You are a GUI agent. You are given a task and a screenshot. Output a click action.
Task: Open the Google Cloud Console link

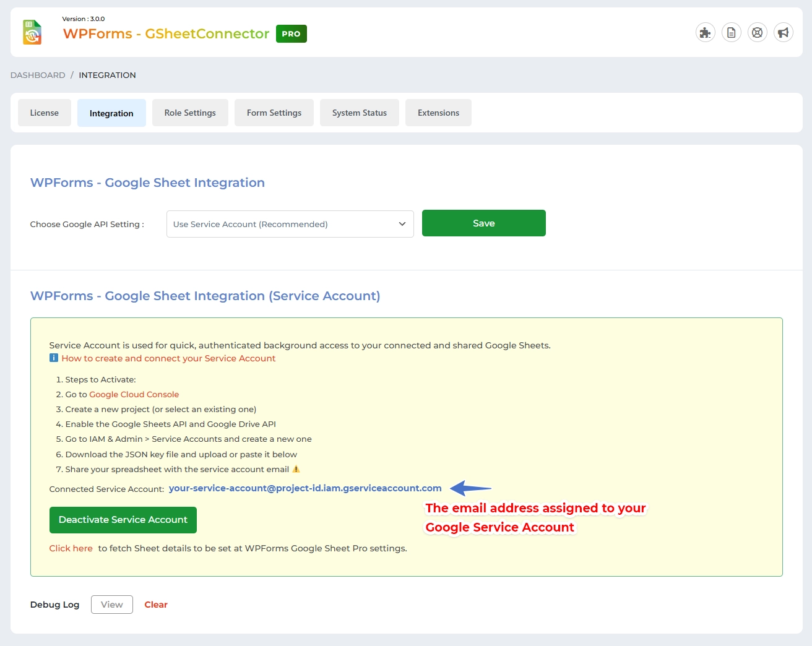[134, 394]
